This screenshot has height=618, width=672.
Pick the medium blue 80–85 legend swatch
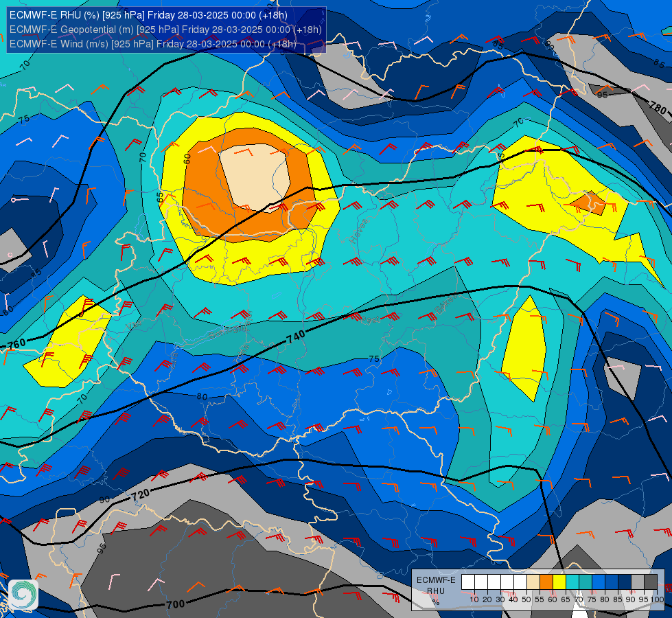[612, 582]
